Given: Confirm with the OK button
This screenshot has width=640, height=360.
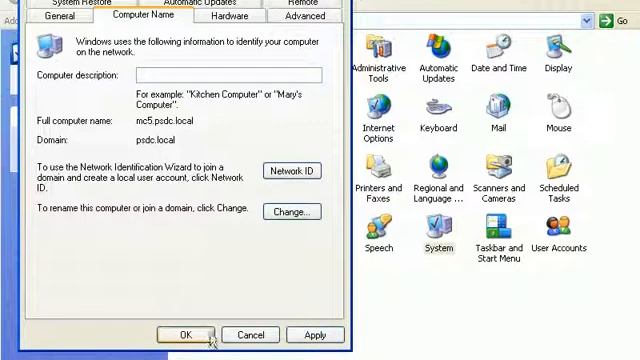Looking at the screenshot, I should click(186, 335).
